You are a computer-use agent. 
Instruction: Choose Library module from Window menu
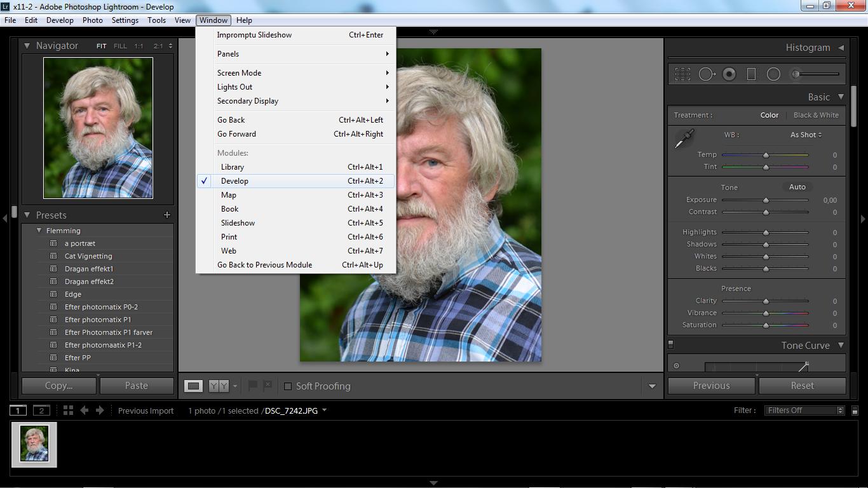(x=233, y=167)
